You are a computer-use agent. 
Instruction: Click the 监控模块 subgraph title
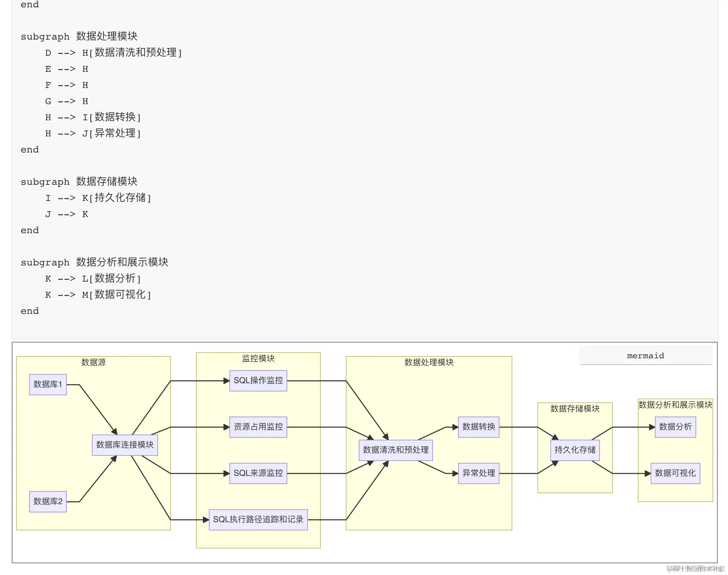coord(258,358)
